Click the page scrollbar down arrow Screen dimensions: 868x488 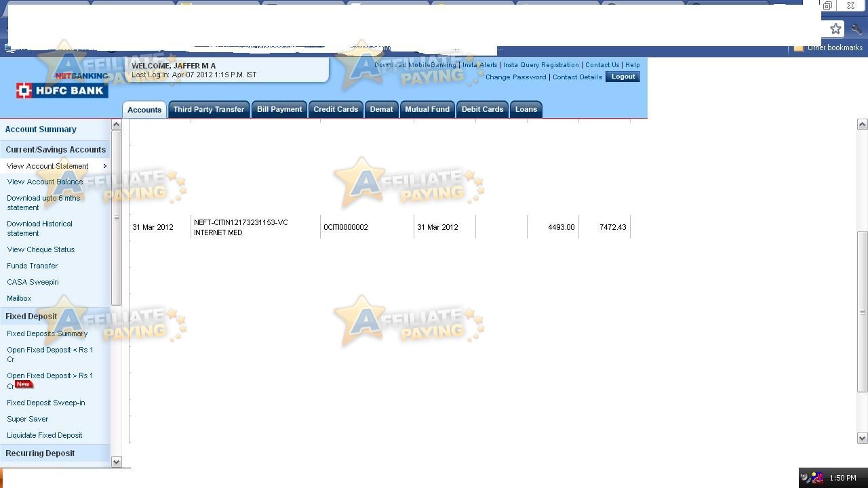click(x=863, y=438)
